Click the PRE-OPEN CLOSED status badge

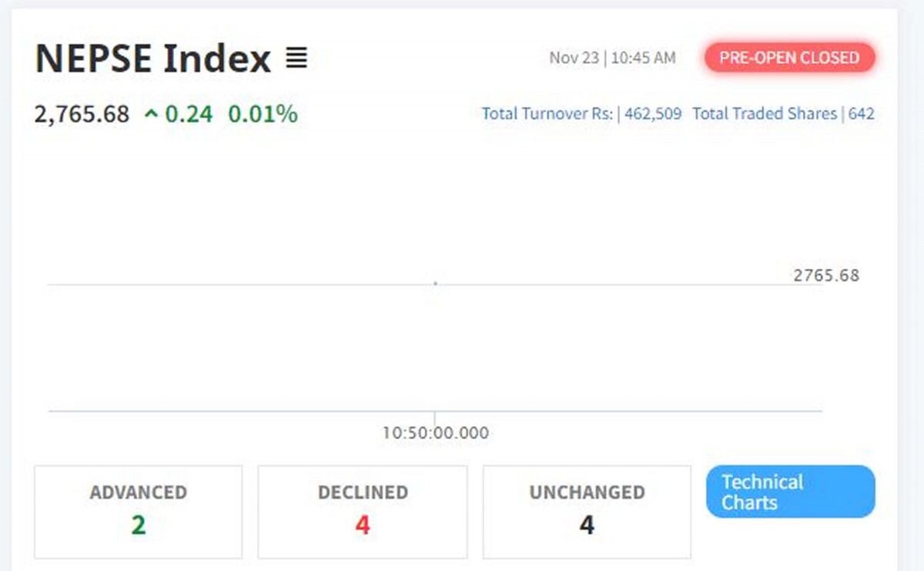(x=789, y=58)
